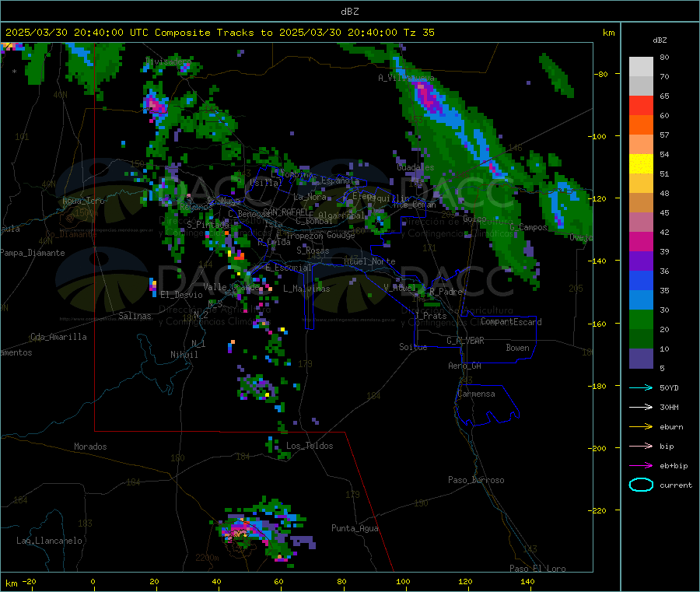Pick the bright green swatch above 20
700x592 pixels.
coord(641,319)
